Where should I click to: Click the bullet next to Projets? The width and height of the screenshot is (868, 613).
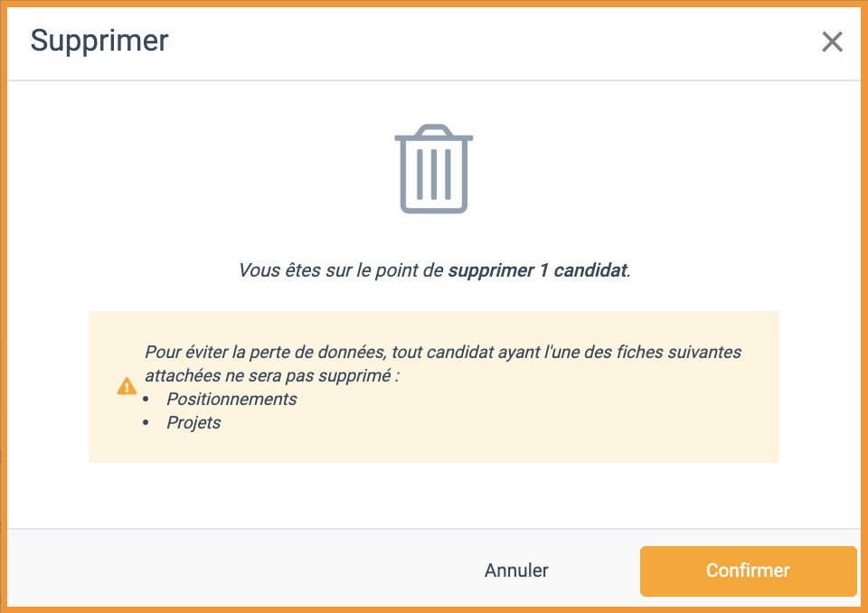(x=146, y=423)
